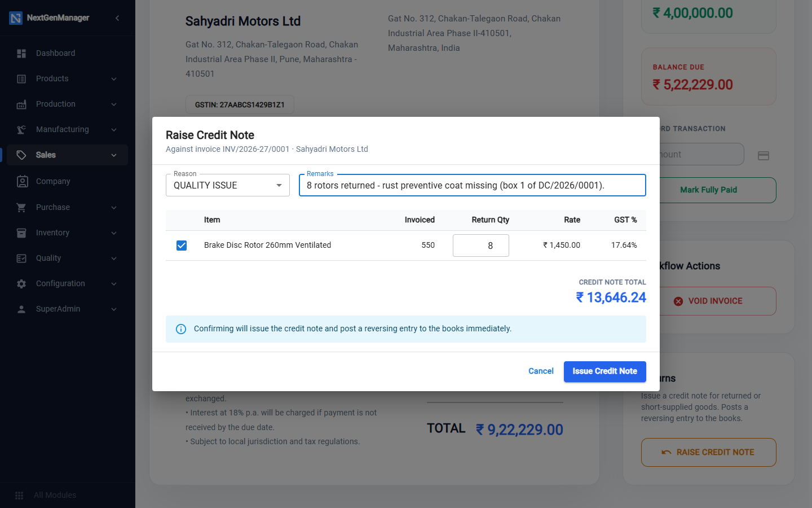Image resolution: width=812 pixels, height=508 pixels.
Task: Select the Configuration menu item
Action: [68, 283]
